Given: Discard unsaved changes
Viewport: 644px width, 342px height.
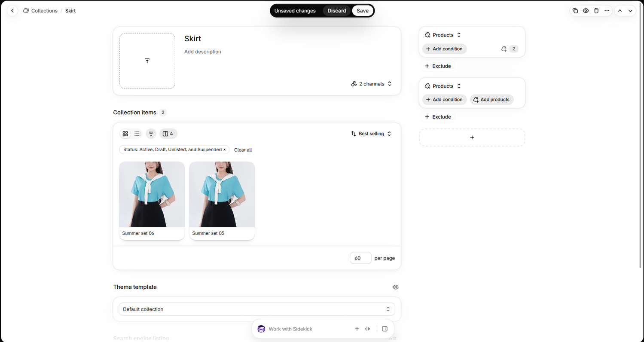Looking at the screenshot, I should click(337, 11).
